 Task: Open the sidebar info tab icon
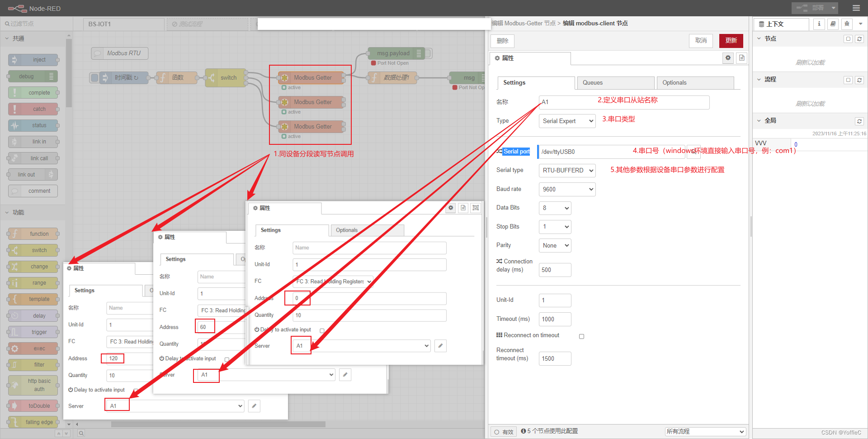[819, 24]
